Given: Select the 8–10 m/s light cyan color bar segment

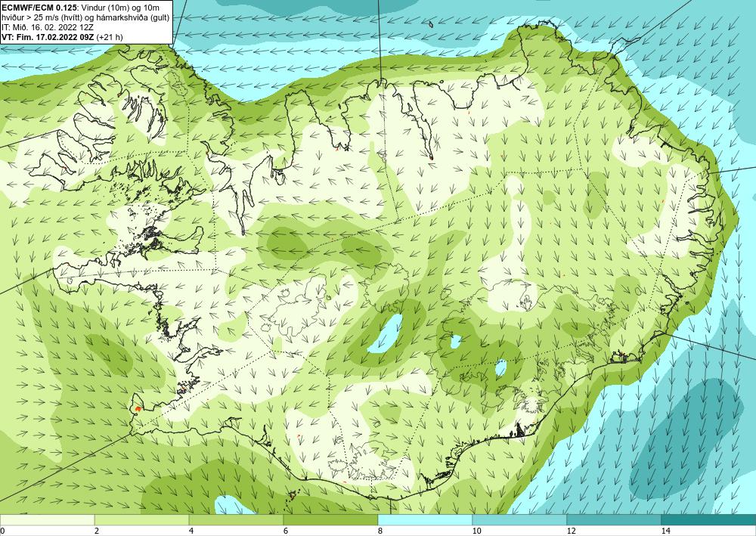Looking at the screenshot, I should click(425, 519).
